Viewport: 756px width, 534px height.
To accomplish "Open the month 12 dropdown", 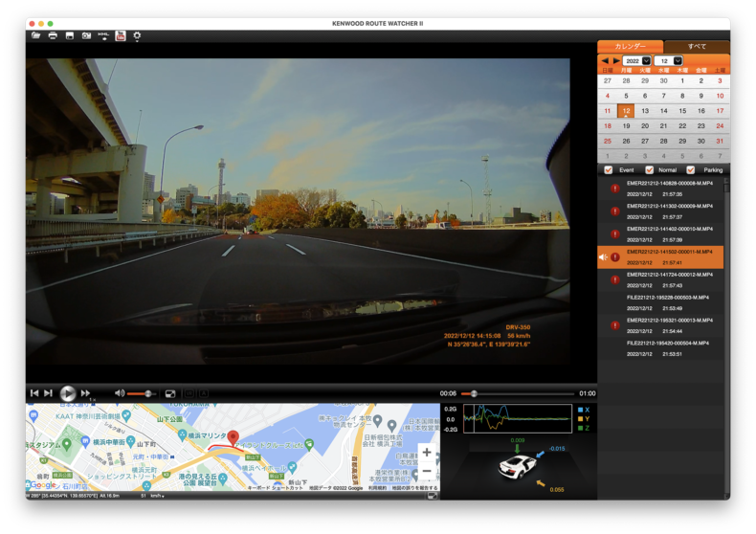I will click(670, 60).
